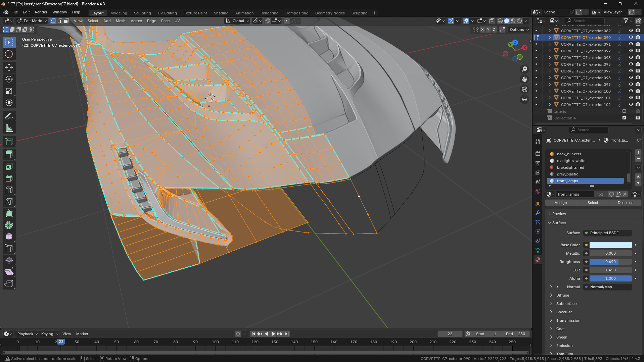Image resolution: width=644 pixels, height=362 pixels.
Task: Open the Global transform orientation dropdown
Action: pos(237,21)
